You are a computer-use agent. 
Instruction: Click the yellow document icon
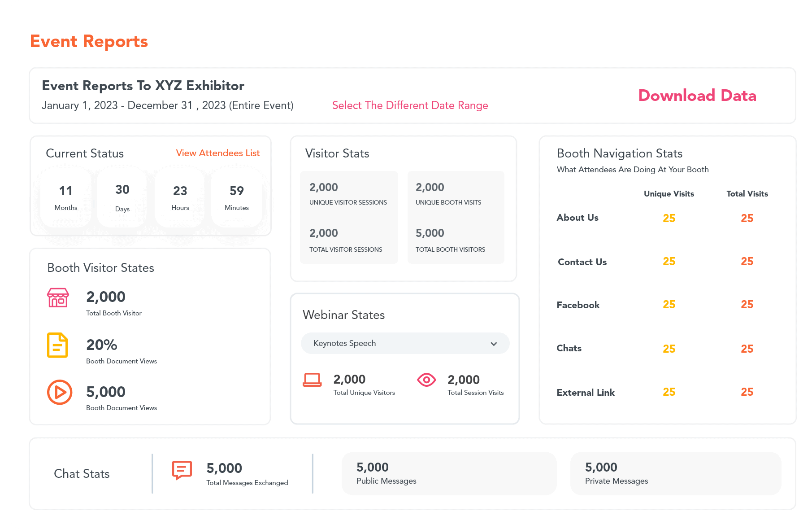pyautogui.click(x=57, y=345)
